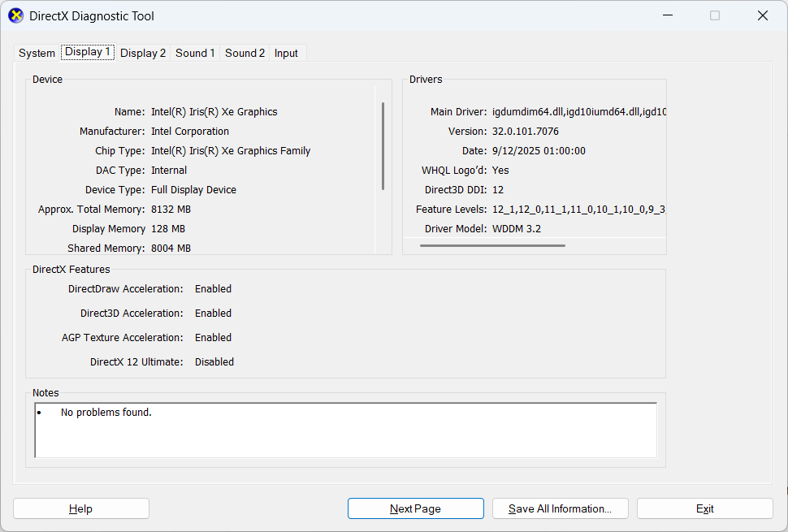Viewport: 788px width, 532px height.
Task: Switch to the Input tab
Action: [286, 53]
